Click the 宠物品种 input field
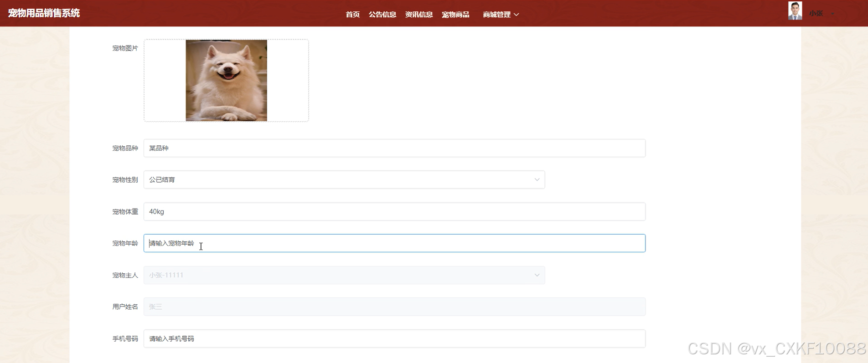This screenshot has width=868, height=363. [x=394, y=148]
